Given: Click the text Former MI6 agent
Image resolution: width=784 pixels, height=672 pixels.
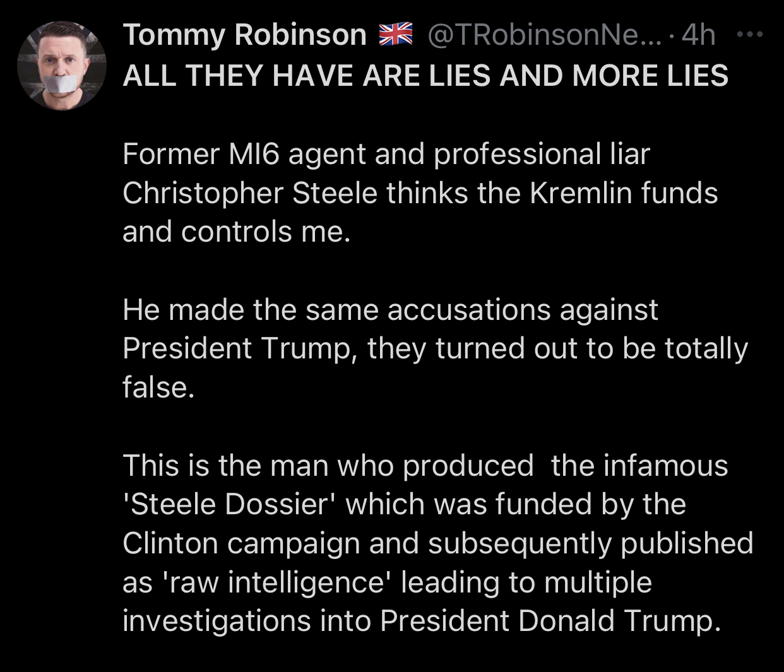Looking at the screenshot, I should 201,154.
